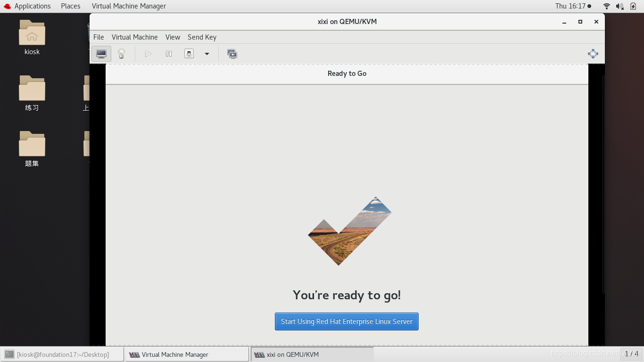644x362 pixels.
Task: Start Using Red Hat Enterprise Linux Server
Action: coord(347,321)
